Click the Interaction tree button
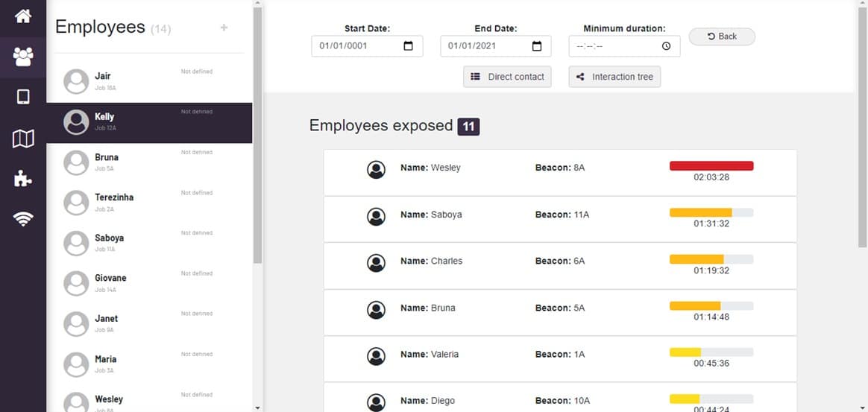 pos(614,77)
